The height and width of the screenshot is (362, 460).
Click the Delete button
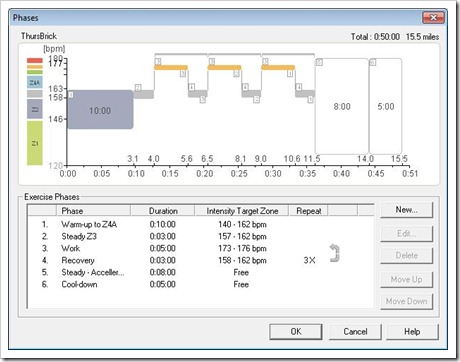pos(406,256)
